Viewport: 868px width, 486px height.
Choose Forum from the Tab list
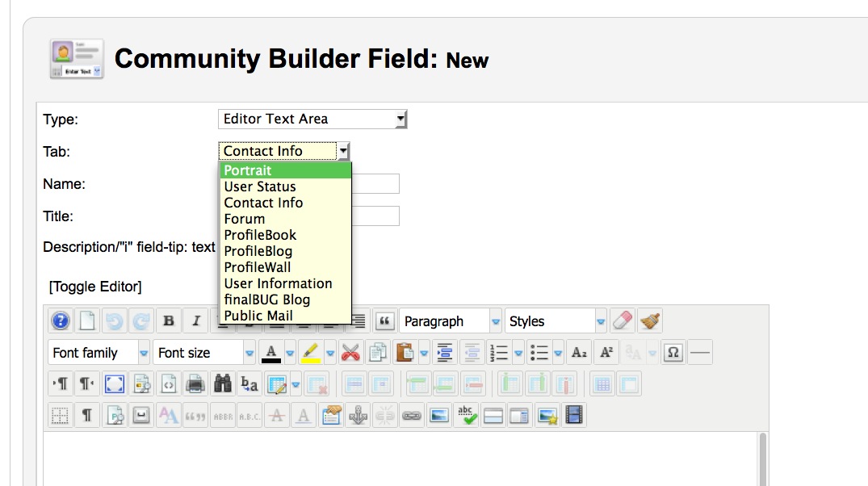pyautogui.click(x=286, y=219)
